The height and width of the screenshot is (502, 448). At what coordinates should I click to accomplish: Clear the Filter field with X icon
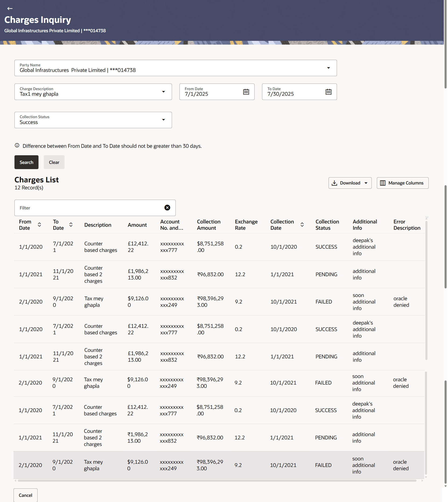point(167,208)
